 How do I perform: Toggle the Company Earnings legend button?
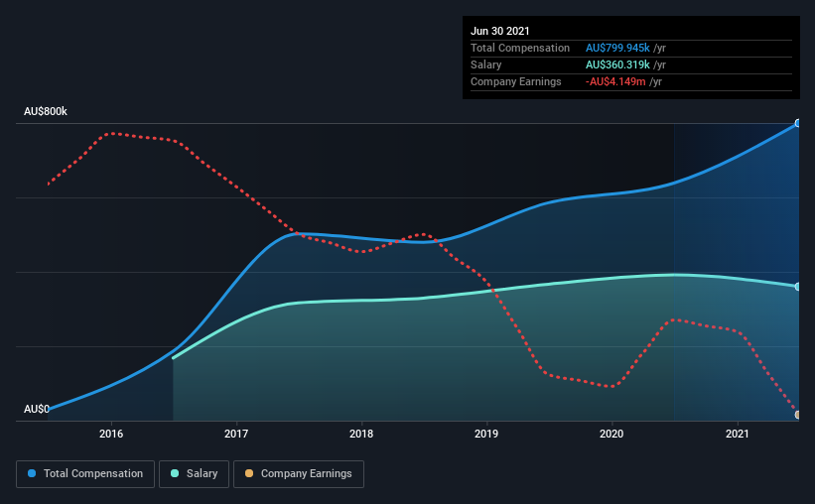click(x=299, y=474)
